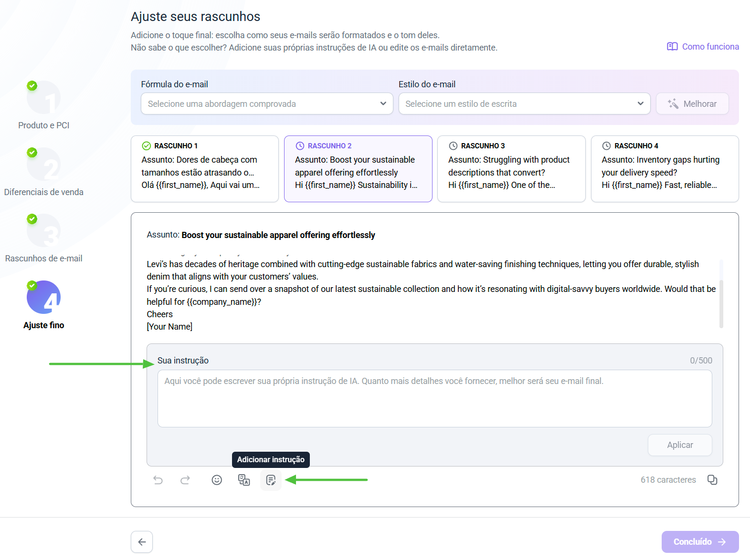The image size is (750, 560).
Task: Click the book icon beside Como funciona
Action: [x=672, y=47]
